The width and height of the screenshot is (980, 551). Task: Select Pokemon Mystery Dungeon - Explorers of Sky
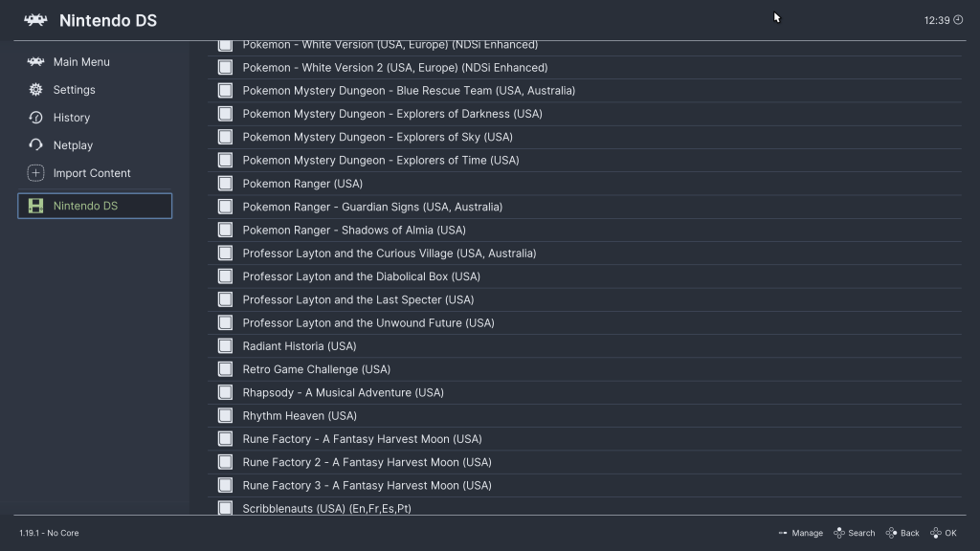(x=377, y=137)
